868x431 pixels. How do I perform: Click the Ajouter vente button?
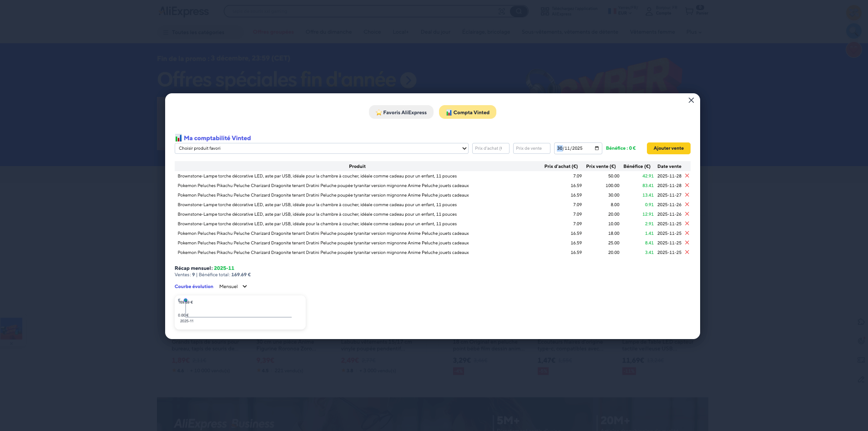coord(668,148)
